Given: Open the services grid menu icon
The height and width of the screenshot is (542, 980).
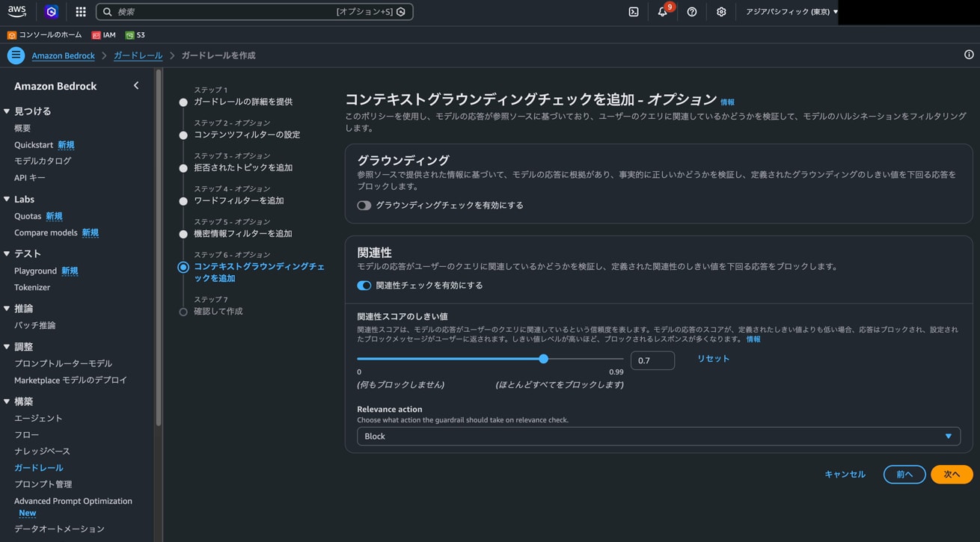Looking at the screenshot, I should (81, 12).
